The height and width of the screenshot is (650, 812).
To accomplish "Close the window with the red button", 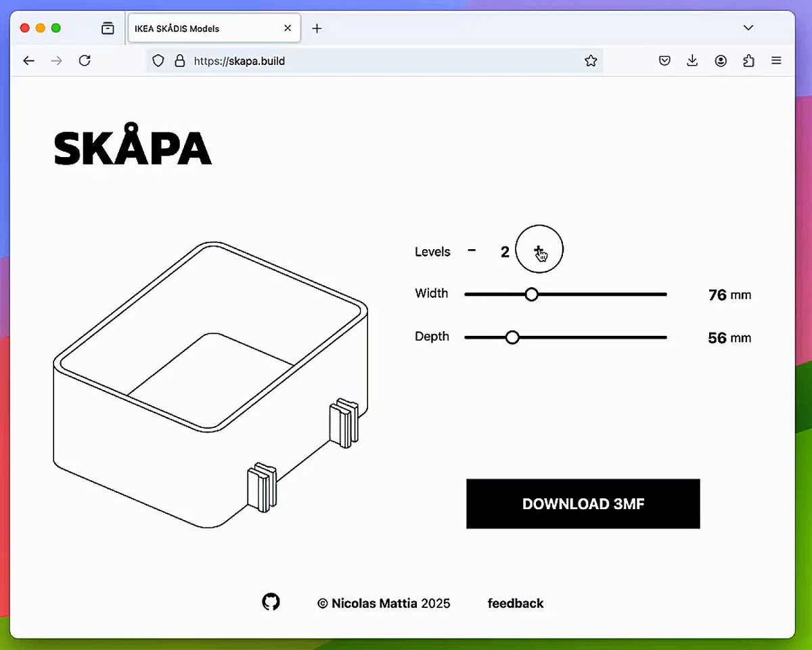I will 25,28.
